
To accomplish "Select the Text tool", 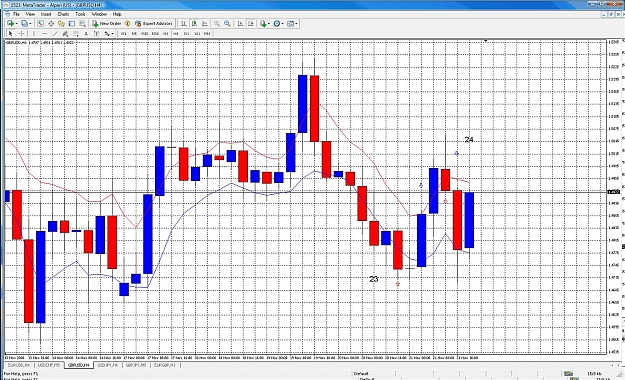I will 86,33.
